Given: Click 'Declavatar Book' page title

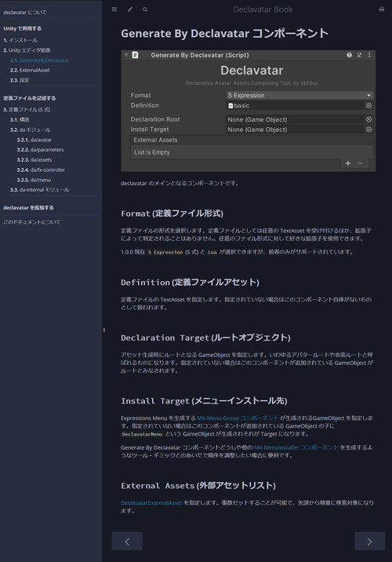Looking at the screenshot, I should tap(263, 9).
